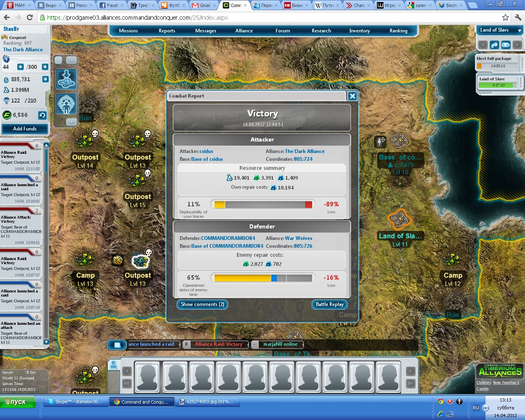
Task: Page friends list forward one
Action: pyautogui.click(x=411, y=371)
